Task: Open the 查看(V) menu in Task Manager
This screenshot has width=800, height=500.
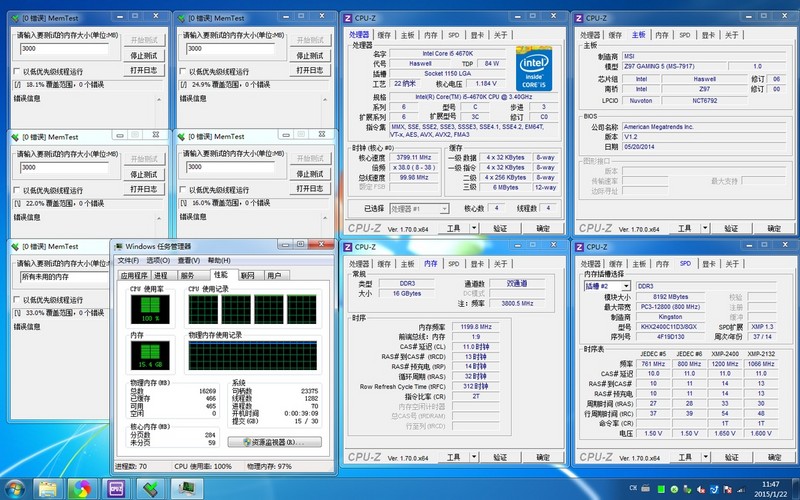Action: coord(189,261)
